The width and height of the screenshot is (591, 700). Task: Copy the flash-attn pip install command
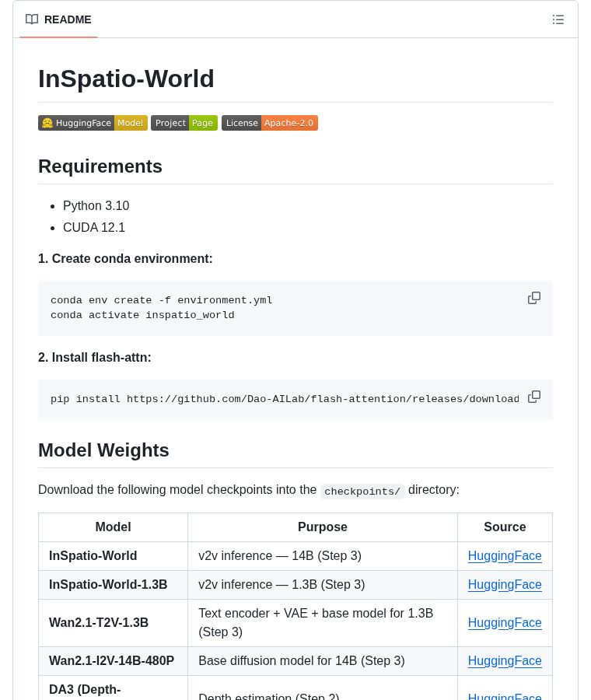[x=534, y=397]
